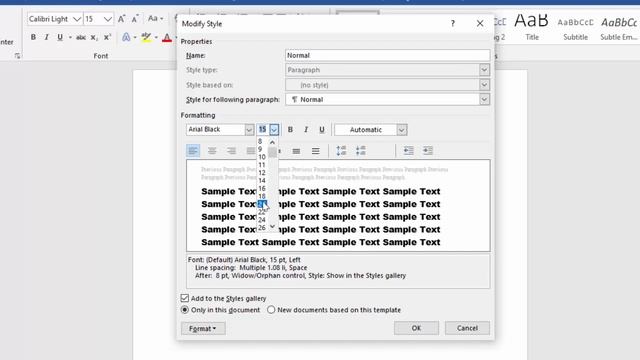This screenshot has height=360, width=640.
Task: Apply Title style from gallery
Action: coord(531,27)
